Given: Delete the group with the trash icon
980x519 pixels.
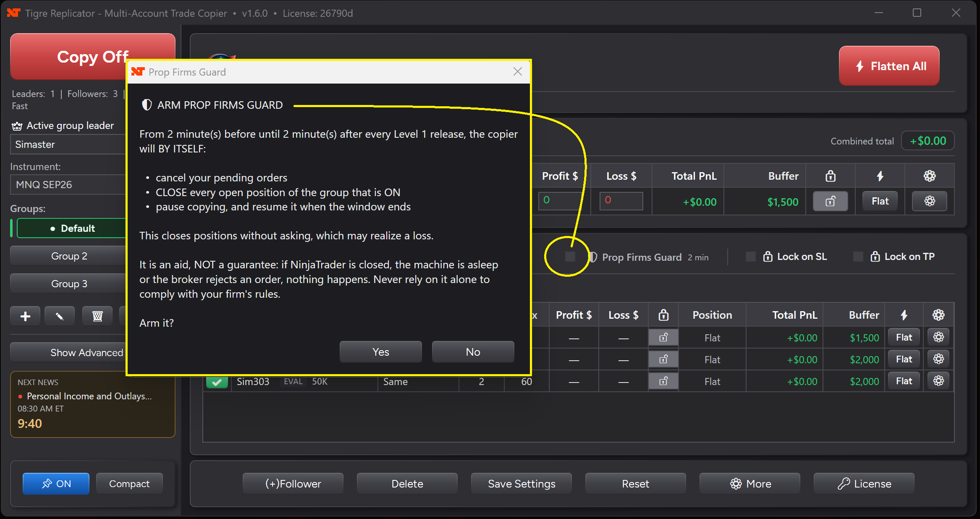Looking at the screenshot, I should pos(97,316).
